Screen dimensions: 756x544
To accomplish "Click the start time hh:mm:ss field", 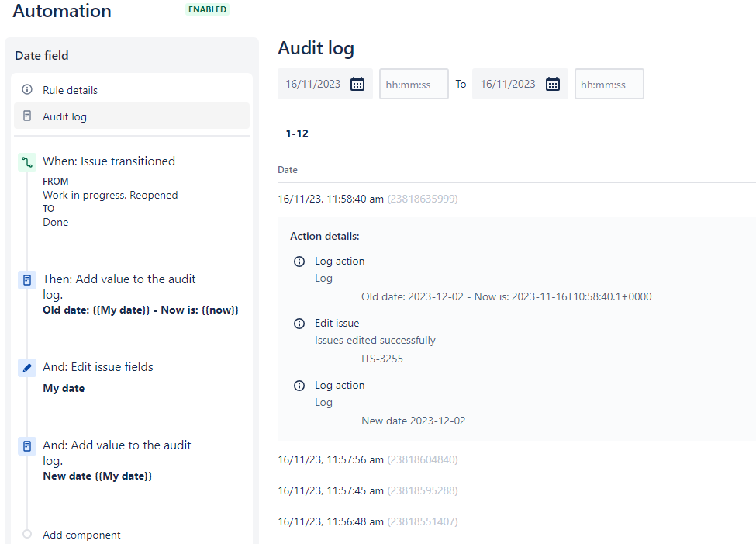I will point(414,85).
